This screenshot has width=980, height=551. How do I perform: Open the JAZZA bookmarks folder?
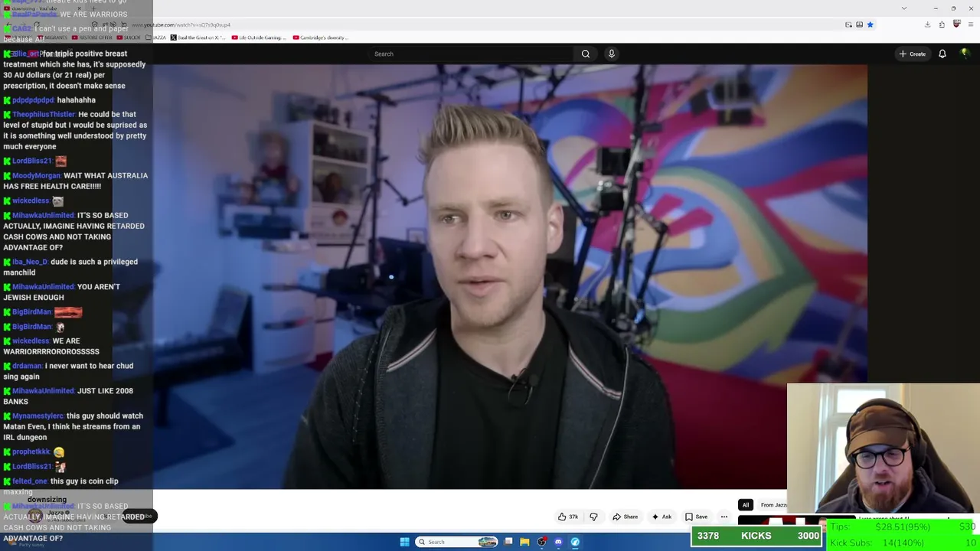tap(157, 37)
